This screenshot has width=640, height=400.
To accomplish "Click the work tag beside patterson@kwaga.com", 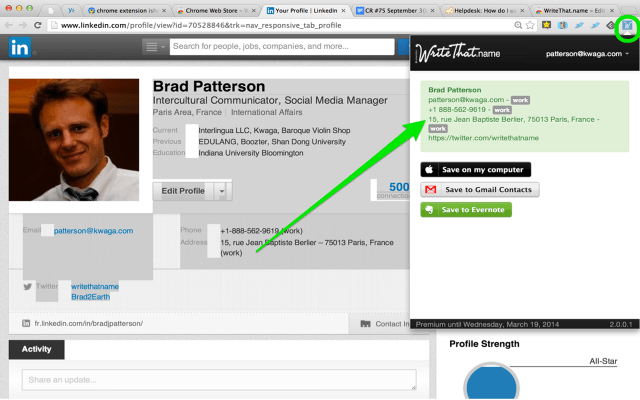I will (520, 100).
